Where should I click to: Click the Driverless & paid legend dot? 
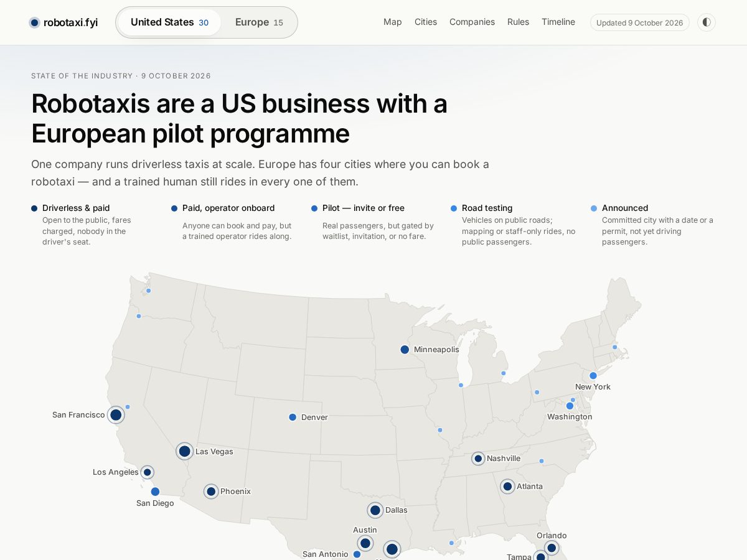click(x=34, y=208)
